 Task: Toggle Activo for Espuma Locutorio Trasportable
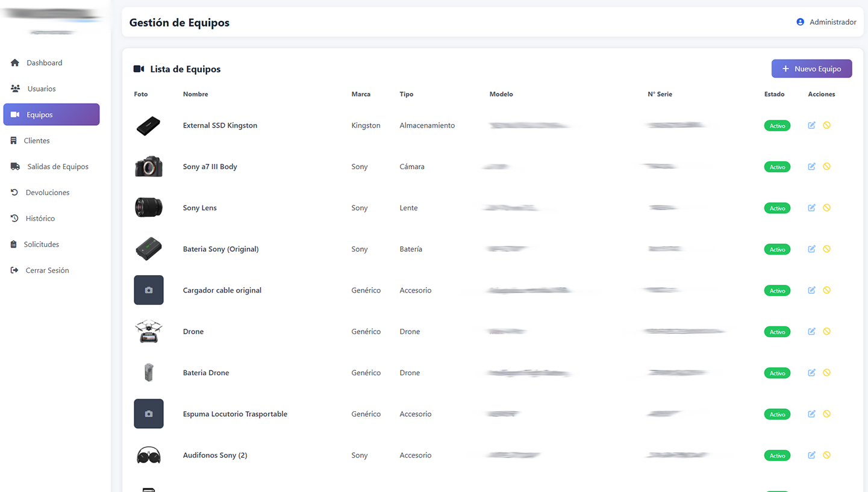[777, 414]
